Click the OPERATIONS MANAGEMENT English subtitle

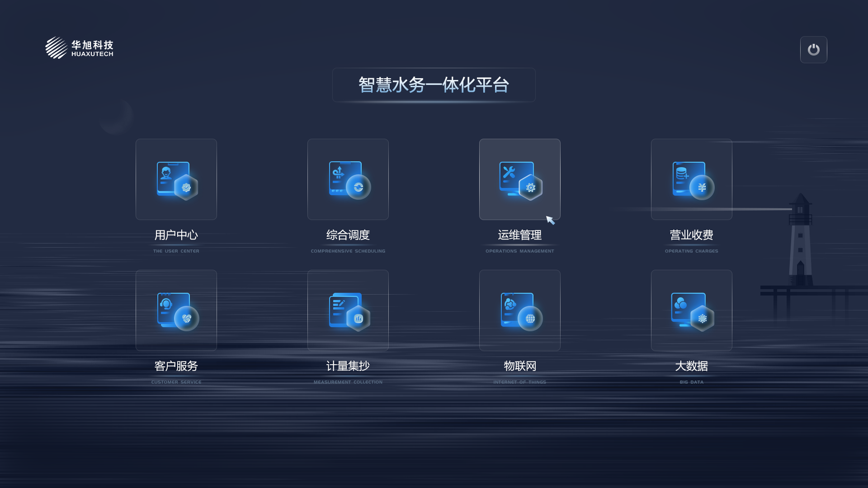coord(520,251)
